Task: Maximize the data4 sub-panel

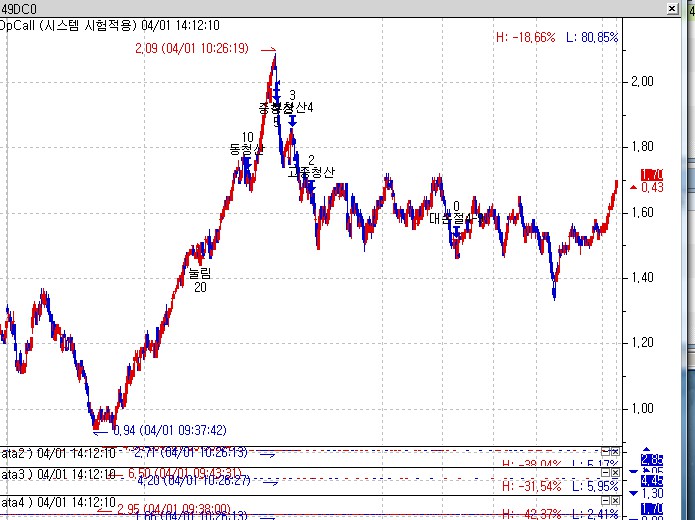Action: (x=603, y=501)
